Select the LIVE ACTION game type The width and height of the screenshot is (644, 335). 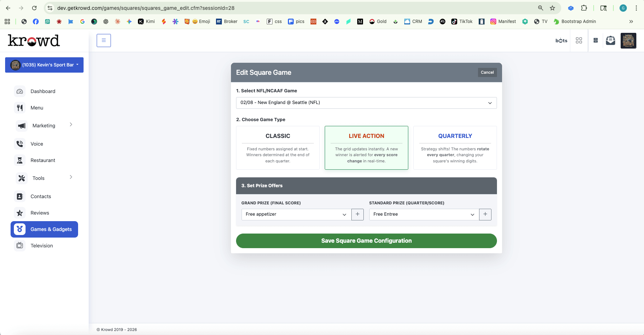click(x=366, y=148)
